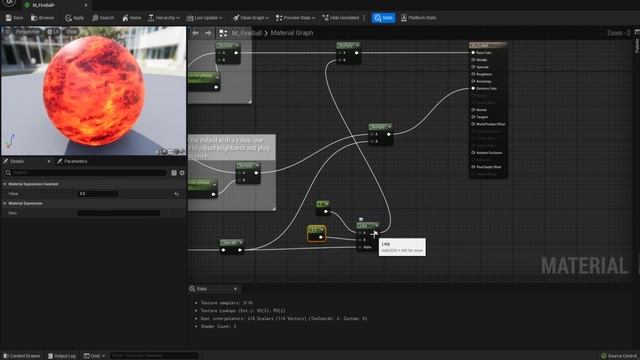The height and width of the screenshot is (360, 640).
Task: Open the Clean Graph dropdown
Action: click(251, 18)
